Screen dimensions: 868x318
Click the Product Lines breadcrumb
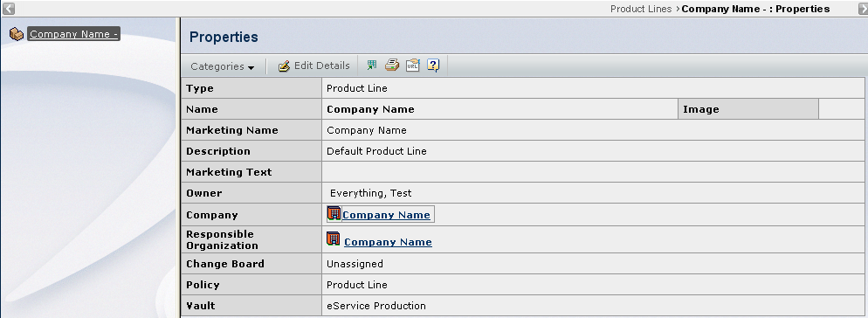point(640,9)
